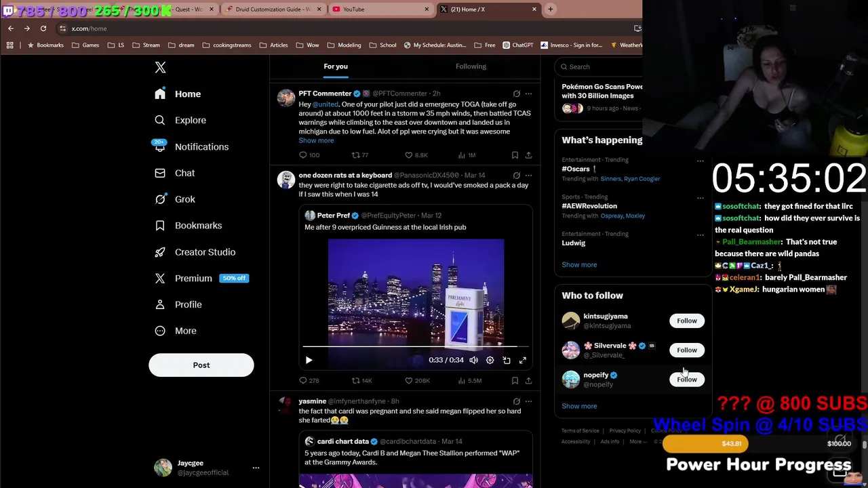Open Chat from the sidebar
Image resolution: width=868 pixels, height=488 pixels.
pyautogui.click(x=175, y=173)
